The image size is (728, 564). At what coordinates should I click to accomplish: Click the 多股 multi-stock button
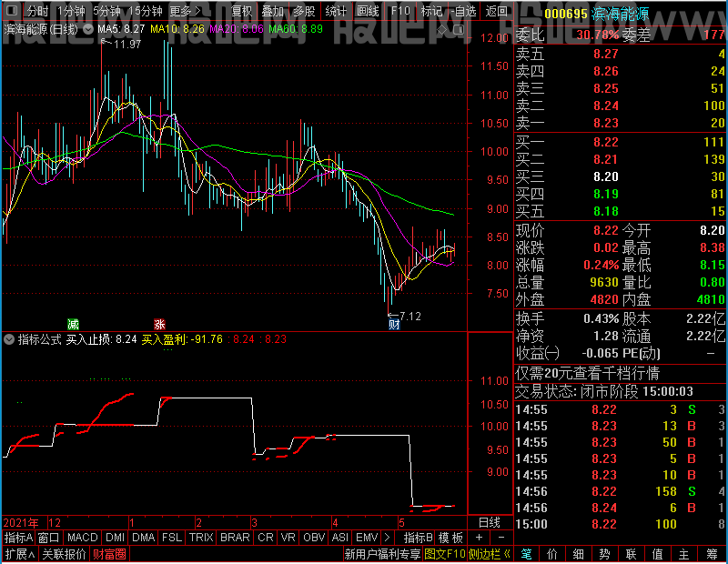(x=304, y=11)
